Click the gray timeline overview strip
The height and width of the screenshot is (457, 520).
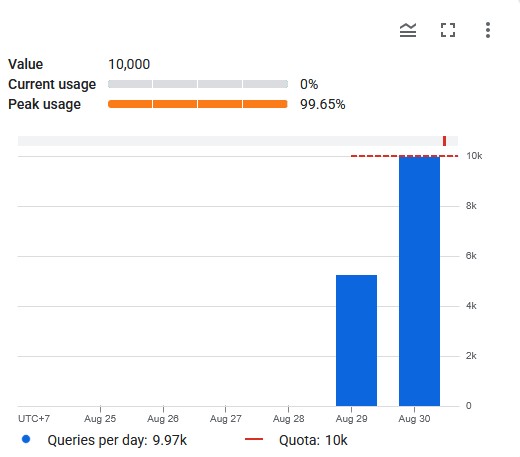(x=238, y=141)
